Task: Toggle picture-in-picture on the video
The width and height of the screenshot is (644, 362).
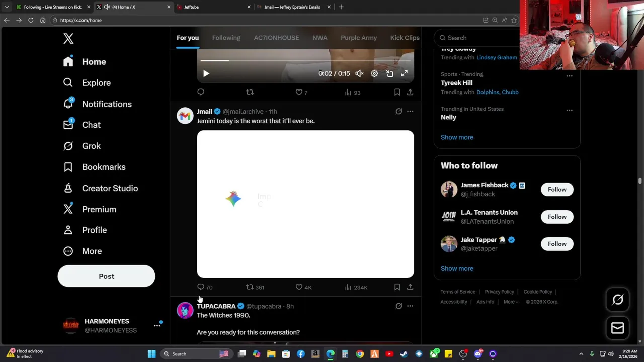Action: (390, 74)
